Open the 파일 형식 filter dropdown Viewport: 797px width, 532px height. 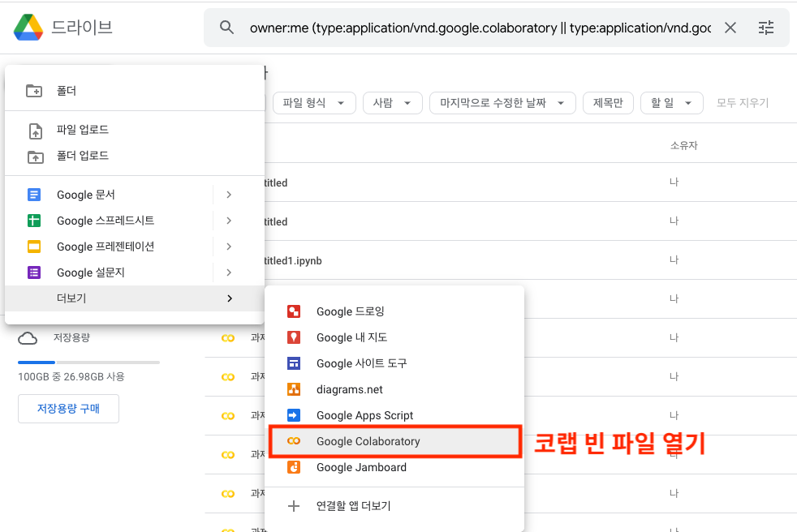tap(314, 103)
